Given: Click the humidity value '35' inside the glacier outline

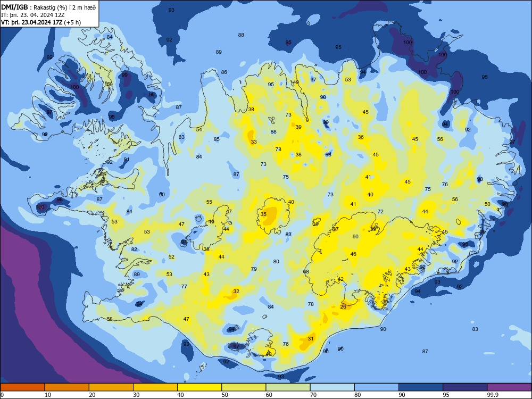Looking at the screenshot, I should click(x=264, y=214).
